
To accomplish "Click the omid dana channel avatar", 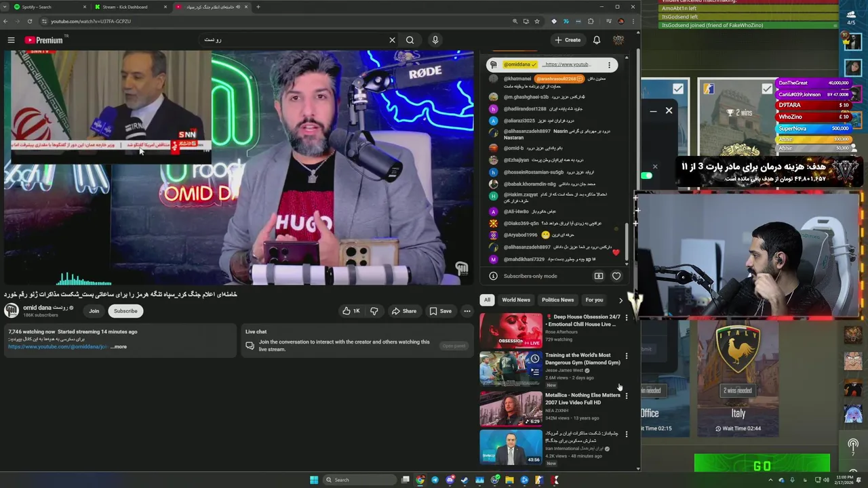I will pos(12,311).
